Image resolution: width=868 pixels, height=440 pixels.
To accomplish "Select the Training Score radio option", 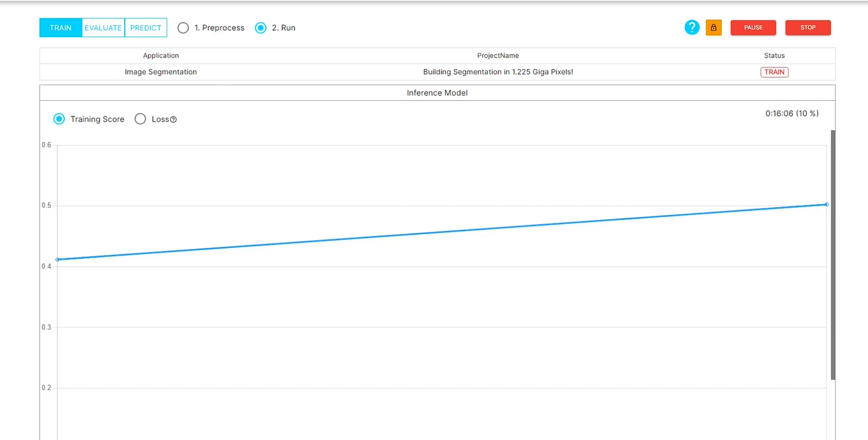I will click(59, 119).
